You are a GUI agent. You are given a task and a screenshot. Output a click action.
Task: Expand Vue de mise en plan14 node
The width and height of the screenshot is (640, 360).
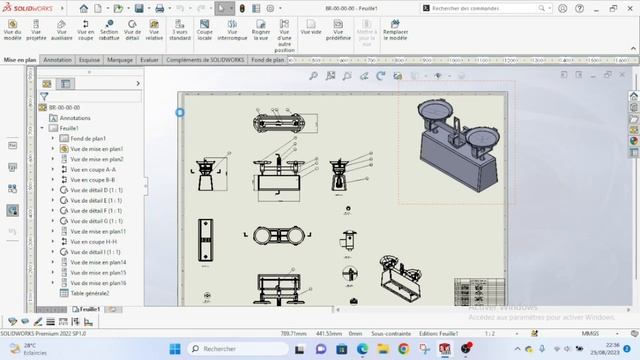(x=53, y=262)
